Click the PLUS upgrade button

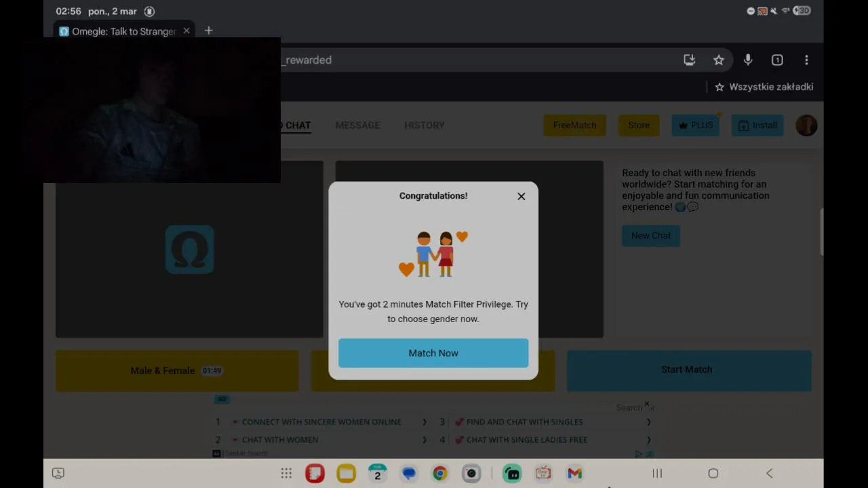tap(695, 125)
